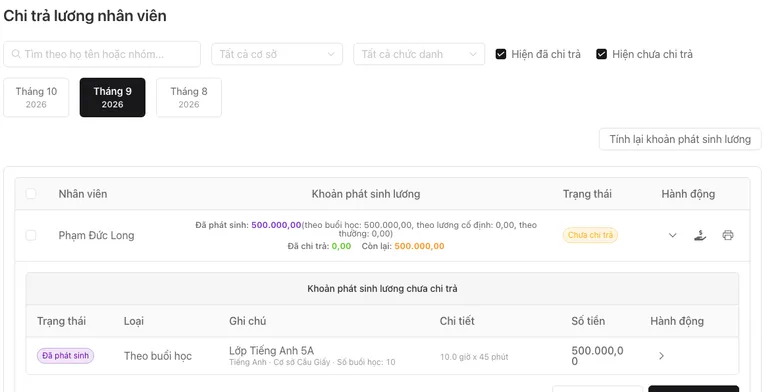
Task: Click the Đã phát sinh status badge
Action: (x=66, y=356)
